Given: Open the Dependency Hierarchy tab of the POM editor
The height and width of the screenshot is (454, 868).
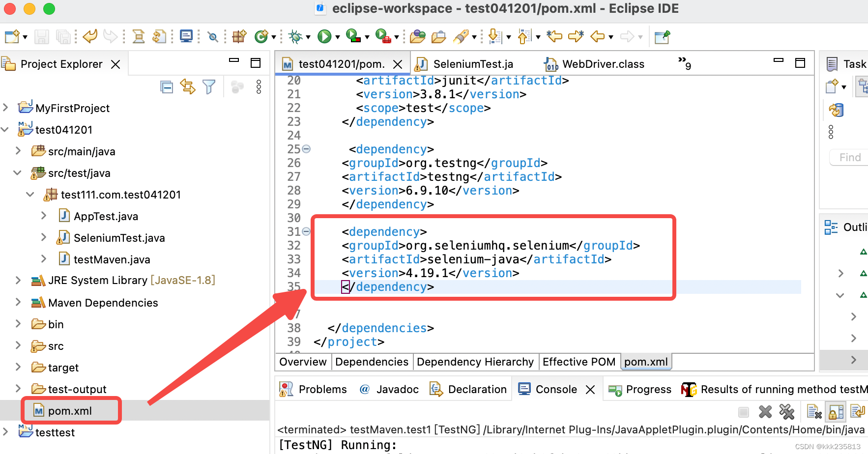Looking at the screenshot, I should click(475, 362).
